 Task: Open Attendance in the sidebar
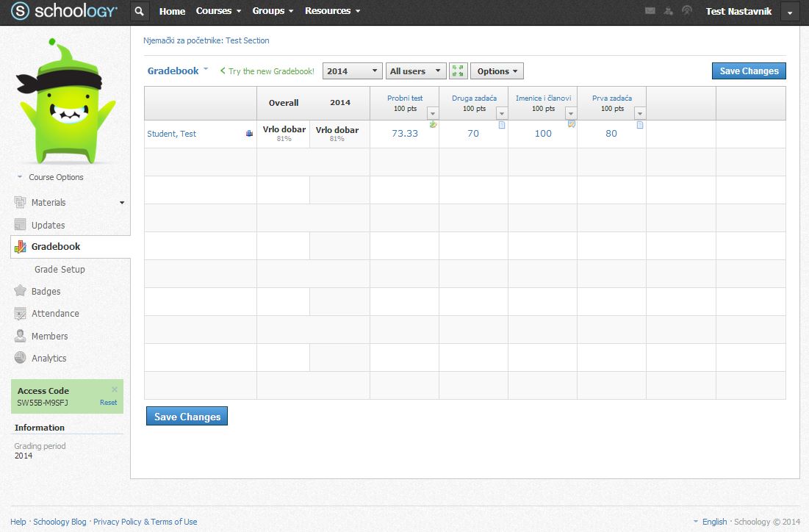[x=55, y=314]
